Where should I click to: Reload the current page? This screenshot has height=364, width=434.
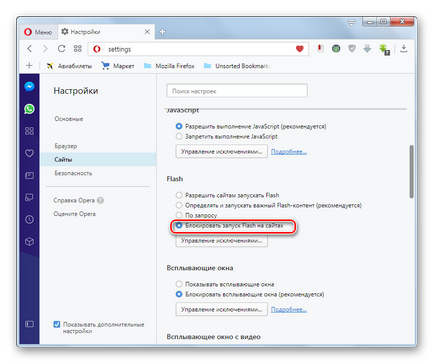61,49
